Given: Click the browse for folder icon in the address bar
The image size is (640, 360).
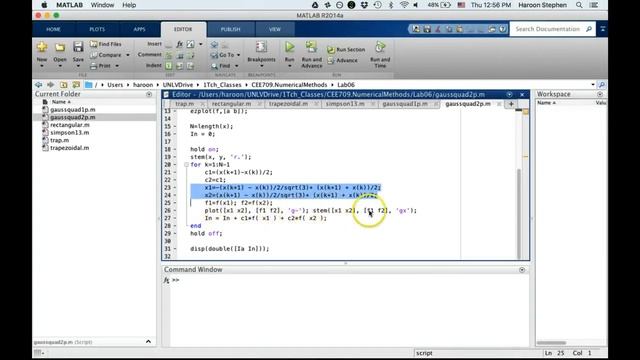Looking at the screenshot, I should coord(76,84).
